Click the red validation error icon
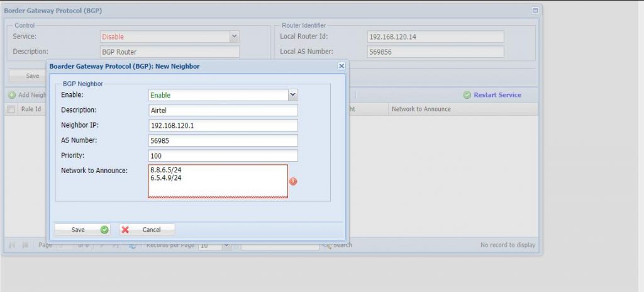 293,181
